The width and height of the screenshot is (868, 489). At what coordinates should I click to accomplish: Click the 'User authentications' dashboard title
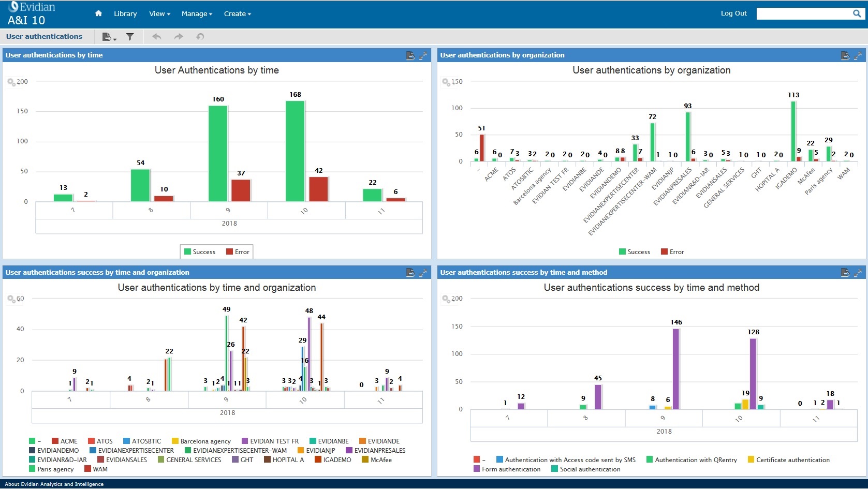pyautogui.click(x=44, y=37)
